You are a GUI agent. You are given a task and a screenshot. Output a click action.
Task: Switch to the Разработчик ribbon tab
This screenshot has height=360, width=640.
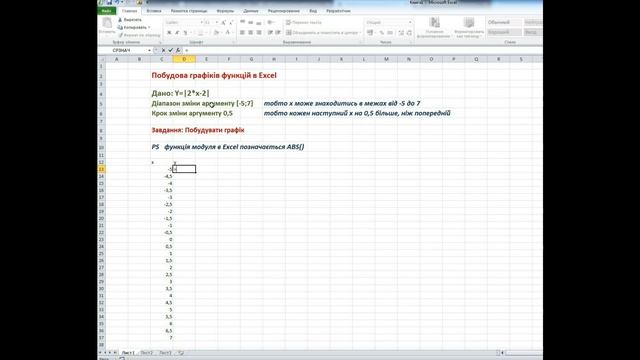(338, 11)
